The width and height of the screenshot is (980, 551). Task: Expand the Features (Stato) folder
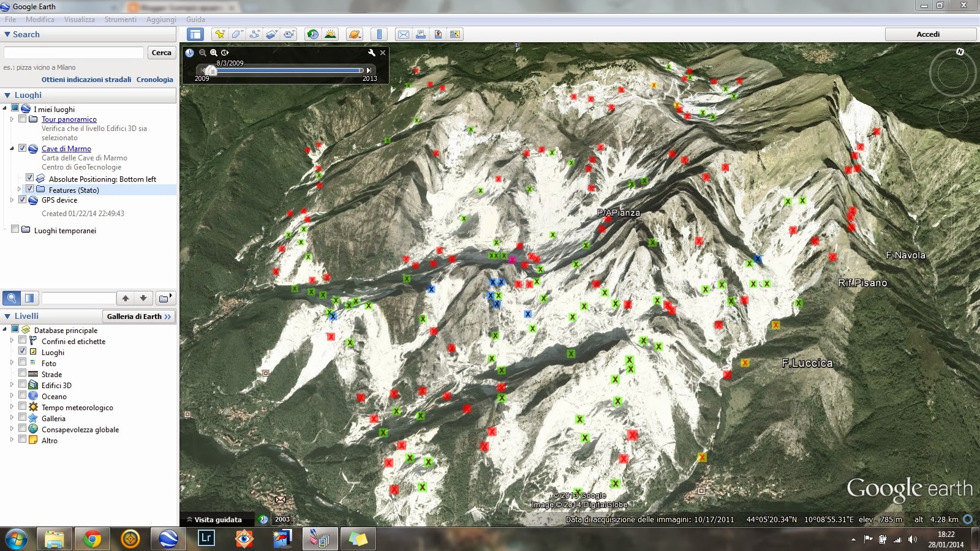(19, 190)
